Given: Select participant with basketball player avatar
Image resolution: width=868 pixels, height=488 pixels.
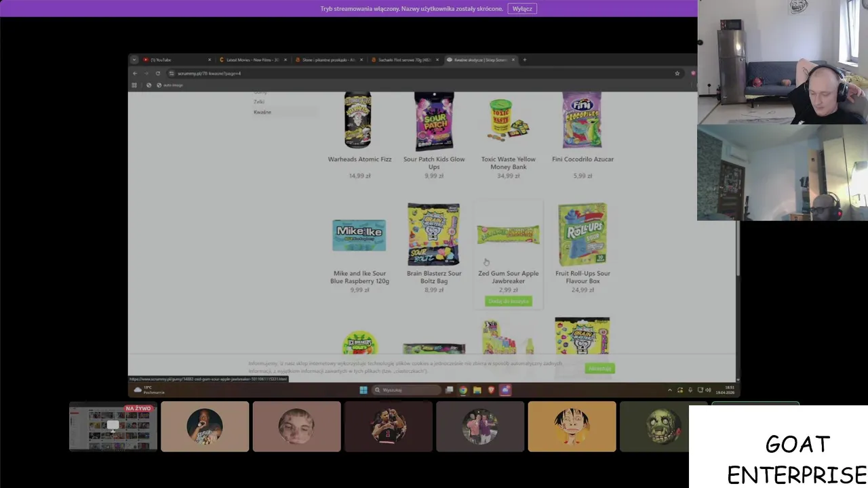Looking at the screenshot, I should tap(389, 426).
